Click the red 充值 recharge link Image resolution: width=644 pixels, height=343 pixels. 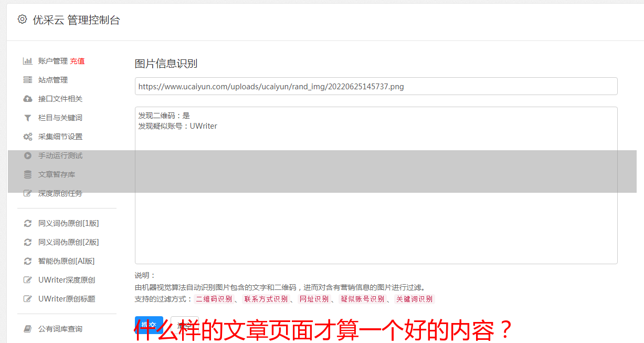pyautogui.click(x=77, y=61)
